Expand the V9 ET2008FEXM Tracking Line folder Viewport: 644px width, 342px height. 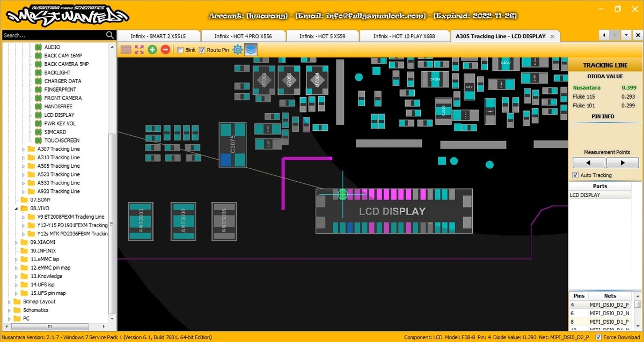pyautogui.click(x=23, y=217)
